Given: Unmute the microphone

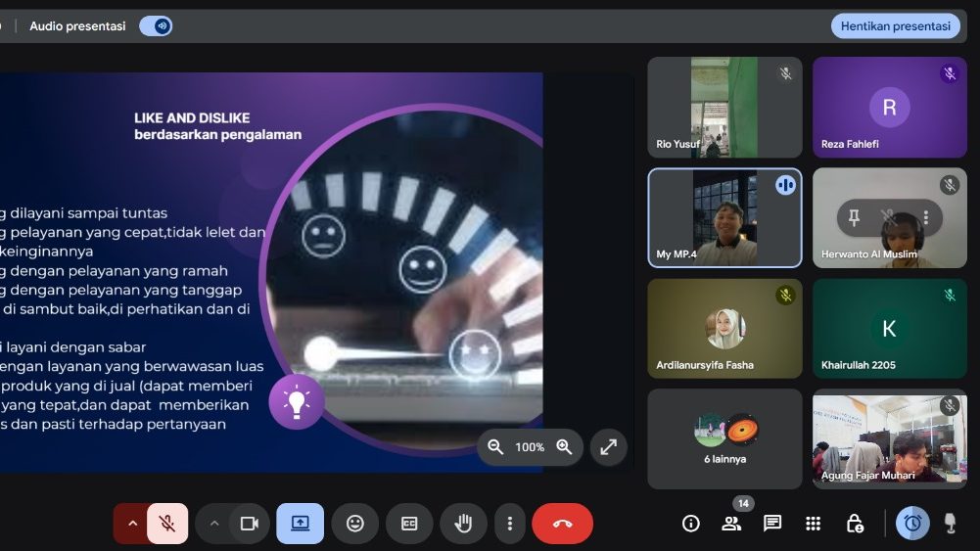Looking at the screenshot, I should click(167, 524).
